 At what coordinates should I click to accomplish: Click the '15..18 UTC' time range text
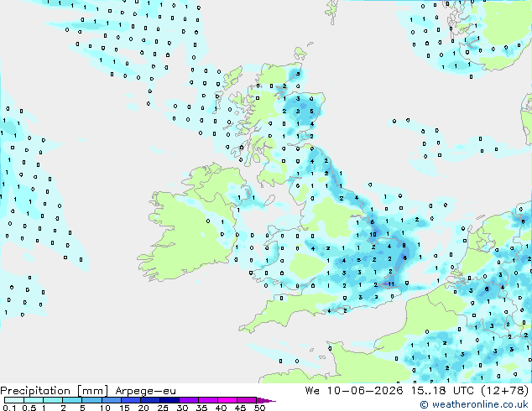[442, 391]
